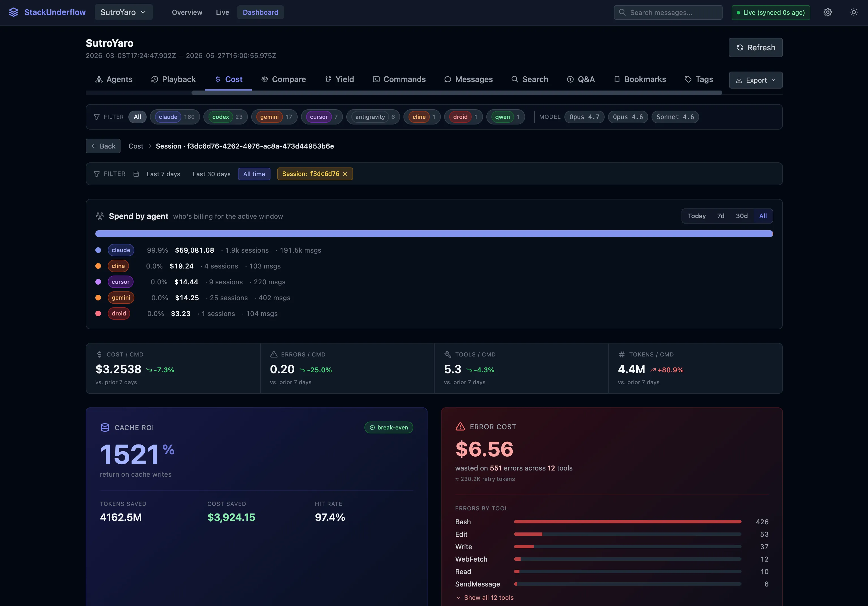Select 30d in Spend by agent window

(741, 216)
